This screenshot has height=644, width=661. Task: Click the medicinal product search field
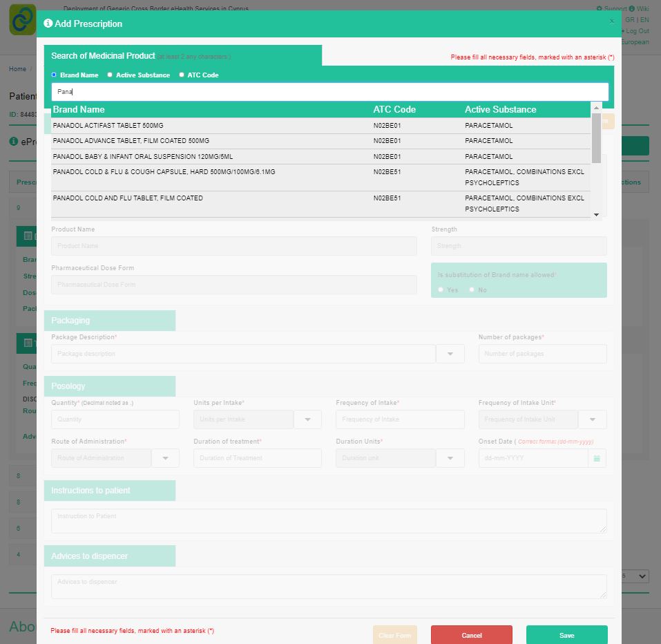[329, 92]
